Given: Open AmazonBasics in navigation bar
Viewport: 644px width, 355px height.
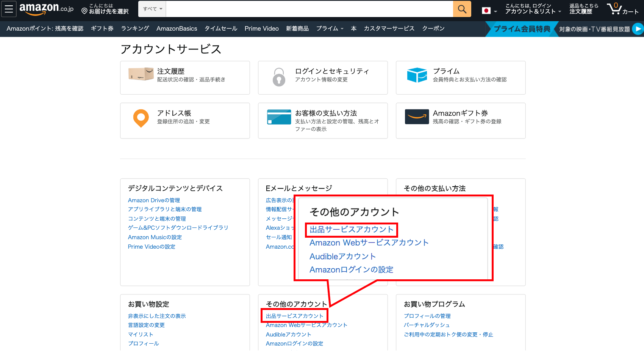Looking at the screenshot, I should [x=177, y=28].
